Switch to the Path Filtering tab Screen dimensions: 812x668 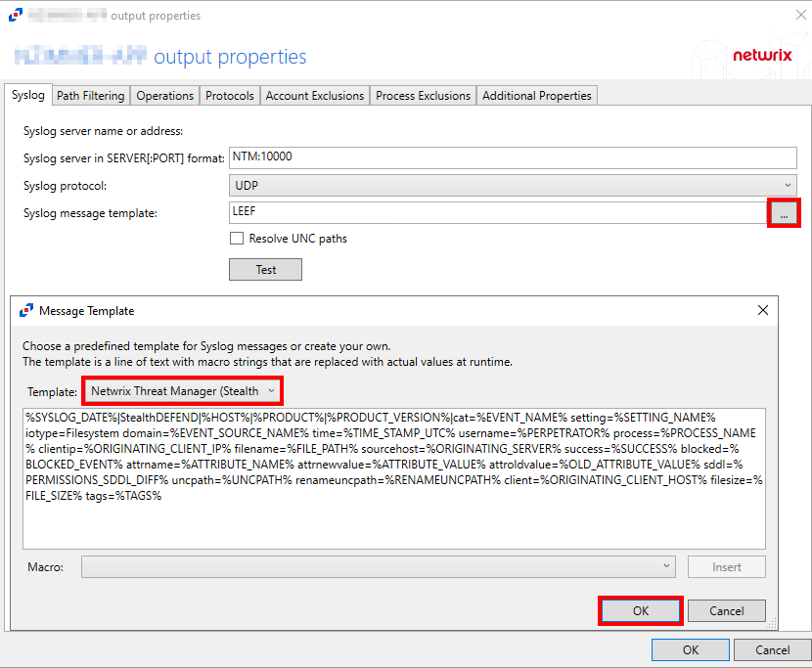90,96
